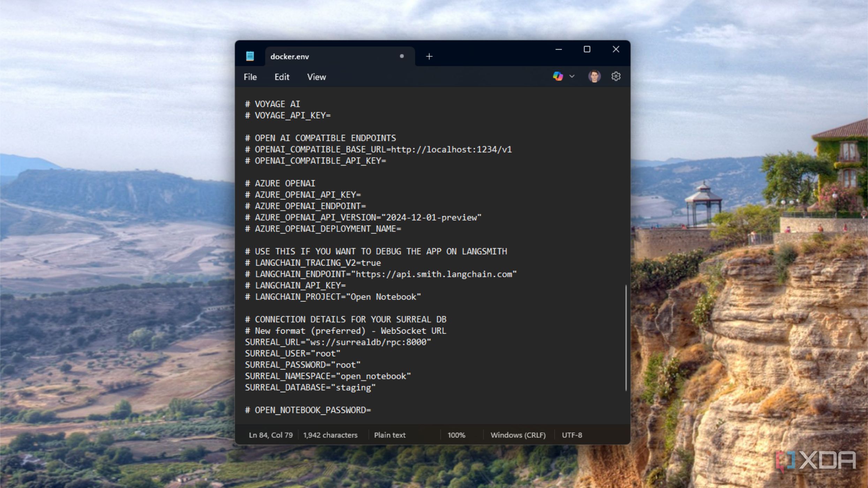
Task: Maximize the Notepad window
Action: (x=587, y=49)
